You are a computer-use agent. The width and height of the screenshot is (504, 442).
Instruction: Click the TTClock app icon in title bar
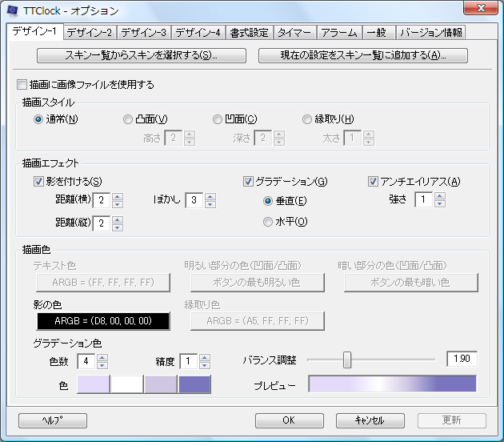pyautogui.click(x=13, y=10)
